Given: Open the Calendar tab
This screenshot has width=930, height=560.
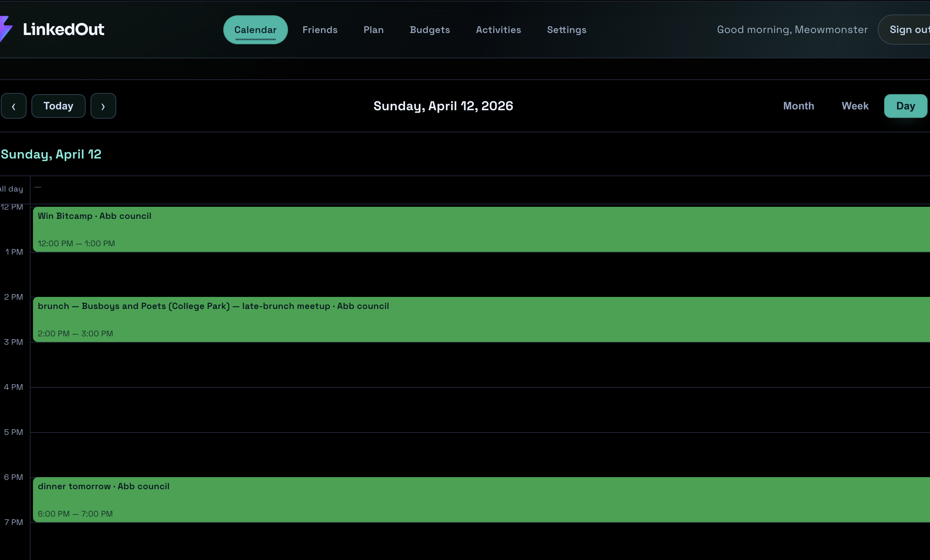Looking at the screenshot, I should [255, 30].
